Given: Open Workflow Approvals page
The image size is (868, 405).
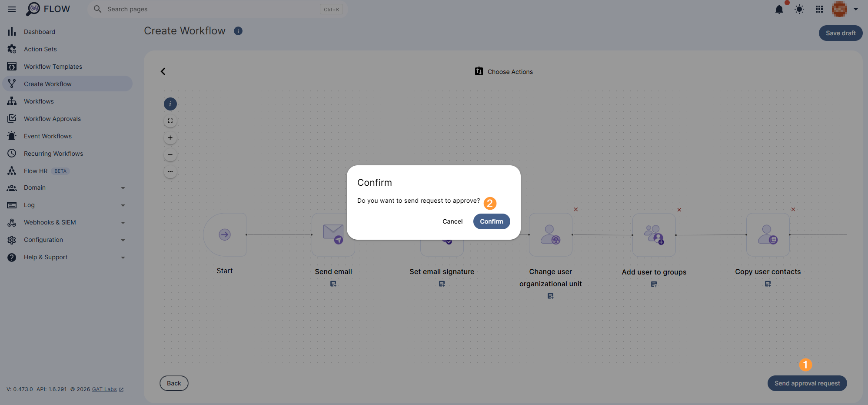Looking at the screenshot, I should (67, 119).
